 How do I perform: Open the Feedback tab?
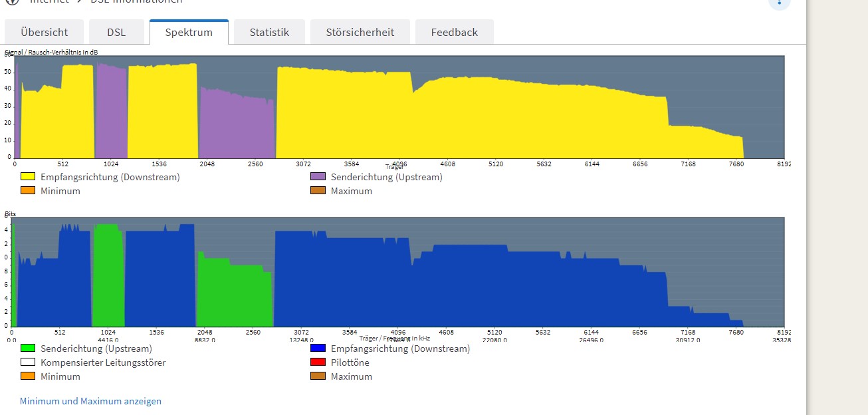(x=455, y=32)
